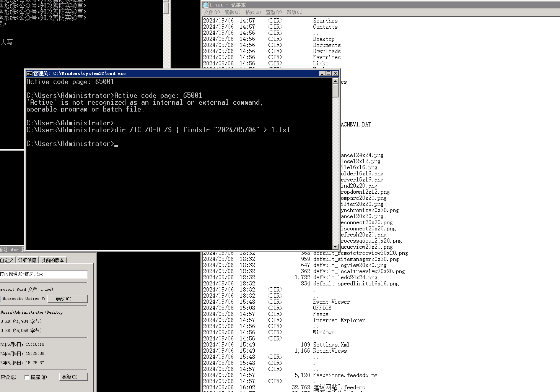
Task: Expand the 查看(V) menu in Notepad
Action: pyautogui.click(x=274, y=12)
